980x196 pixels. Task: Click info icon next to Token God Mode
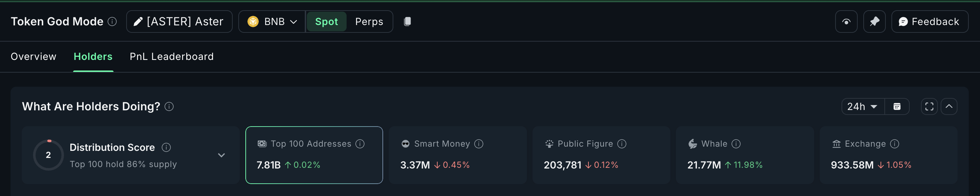pos(112,22)
